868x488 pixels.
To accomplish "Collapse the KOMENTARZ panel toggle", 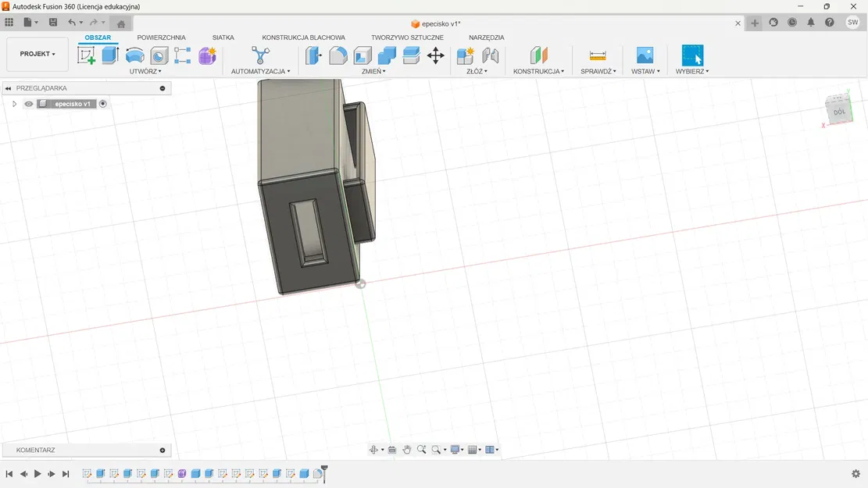I will 163,451.
